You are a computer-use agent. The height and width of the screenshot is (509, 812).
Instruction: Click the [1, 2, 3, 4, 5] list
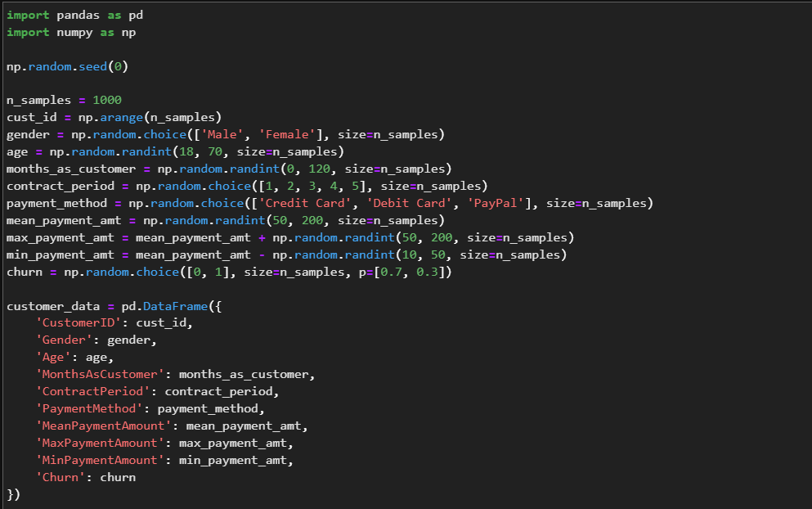point(312,186)
